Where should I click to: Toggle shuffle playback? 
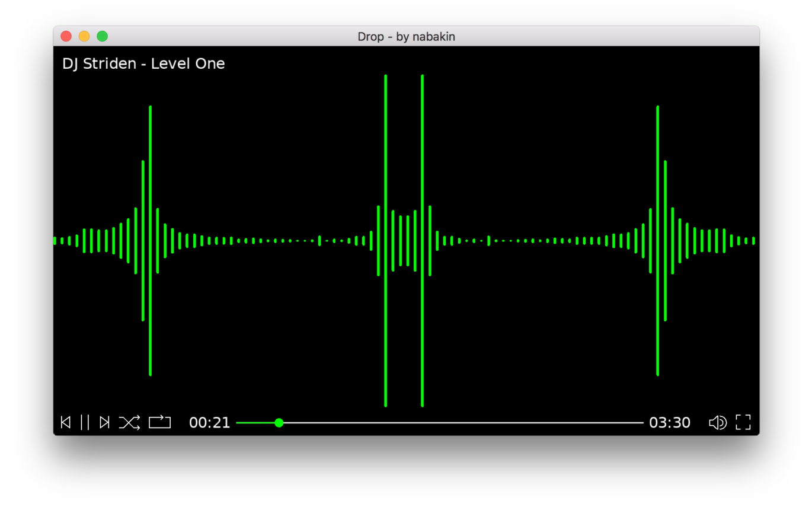click(130, 422)
